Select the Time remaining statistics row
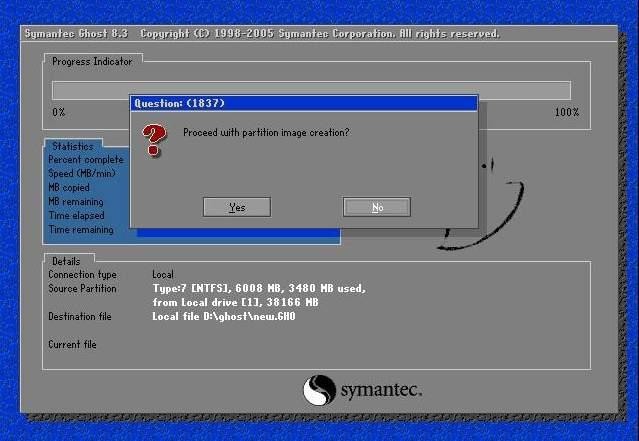 click(x=82, y=230)
